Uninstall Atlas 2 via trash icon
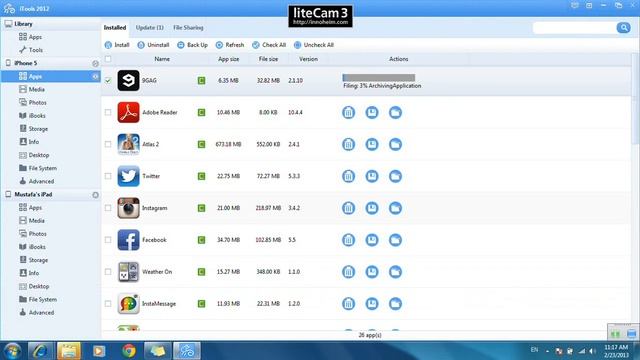The height and width of the screenshot is (360, 640). [x=348, y=144]
